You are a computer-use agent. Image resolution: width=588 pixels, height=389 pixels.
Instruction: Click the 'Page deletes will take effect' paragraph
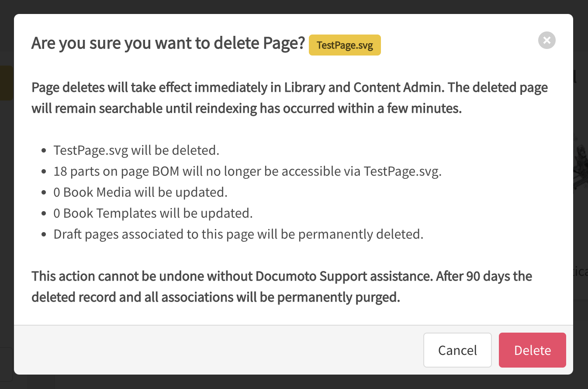289,97
